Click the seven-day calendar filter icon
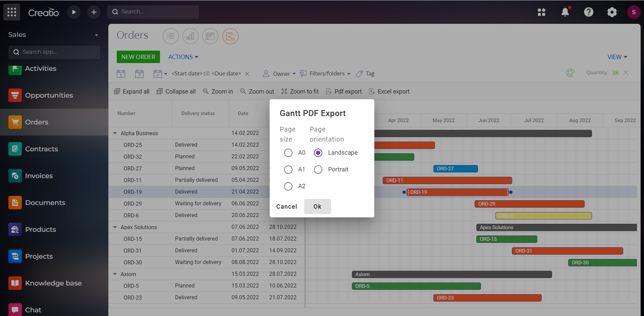This screenshot has width=644, height=316. click(x=140, y=73)
